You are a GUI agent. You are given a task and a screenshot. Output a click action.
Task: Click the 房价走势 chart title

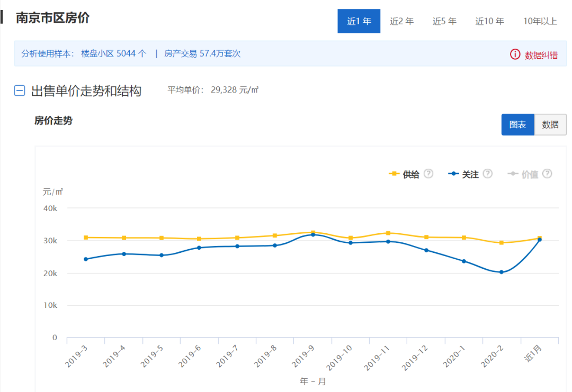[53, 121]
